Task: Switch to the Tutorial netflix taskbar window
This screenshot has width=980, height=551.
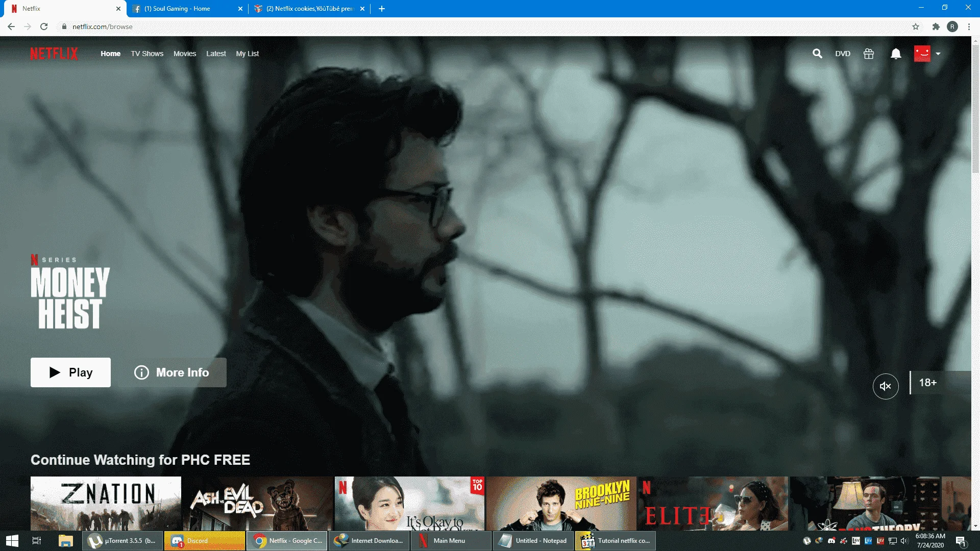Action: pos(616,541)
